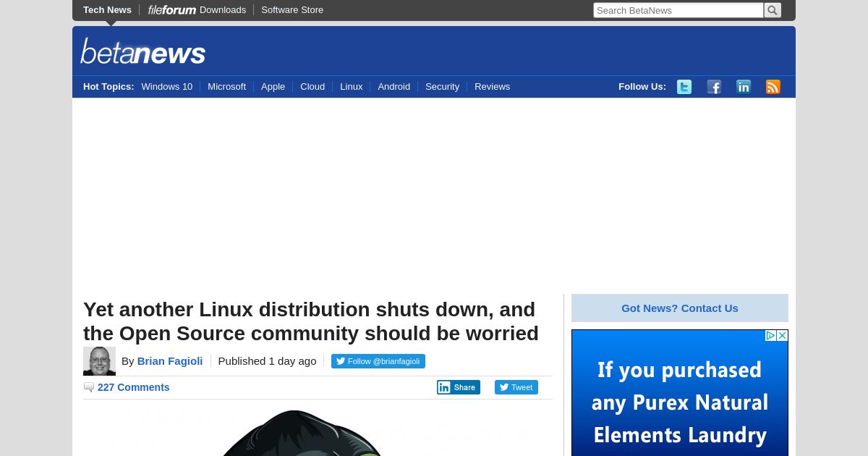Open BetaNews Twitter follow icon

coord(684,87)
